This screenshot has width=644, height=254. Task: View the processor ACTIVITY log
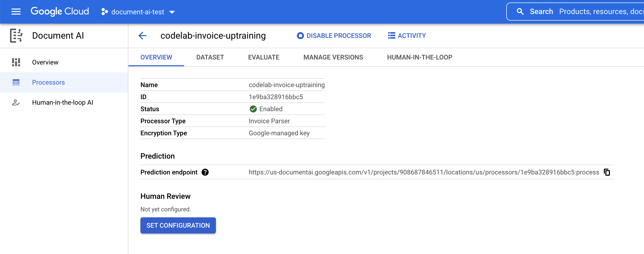point(407,36)
